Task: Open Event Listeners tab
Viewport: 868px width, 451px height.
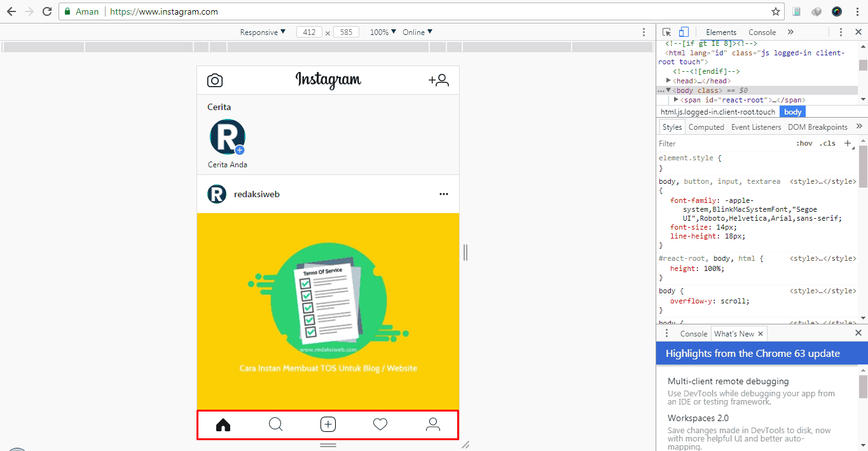Action: (x=756, y=127)
